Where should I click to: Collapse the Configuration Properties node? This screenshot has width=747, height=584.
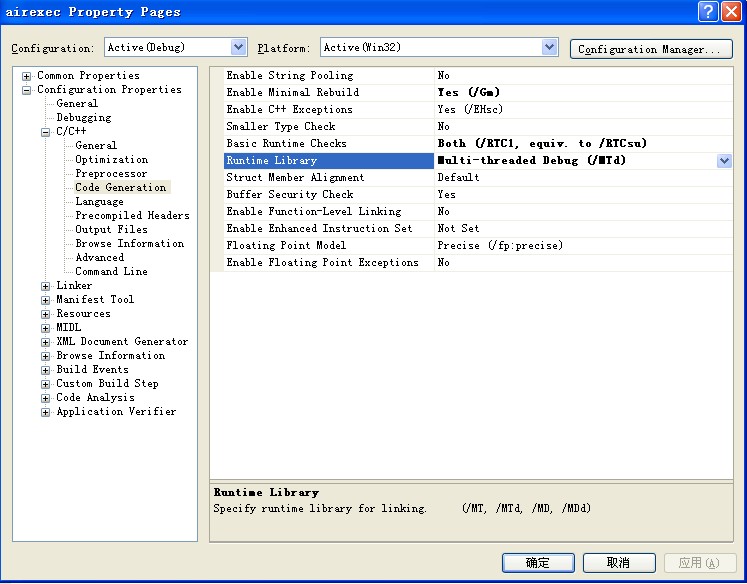point(27,90)
